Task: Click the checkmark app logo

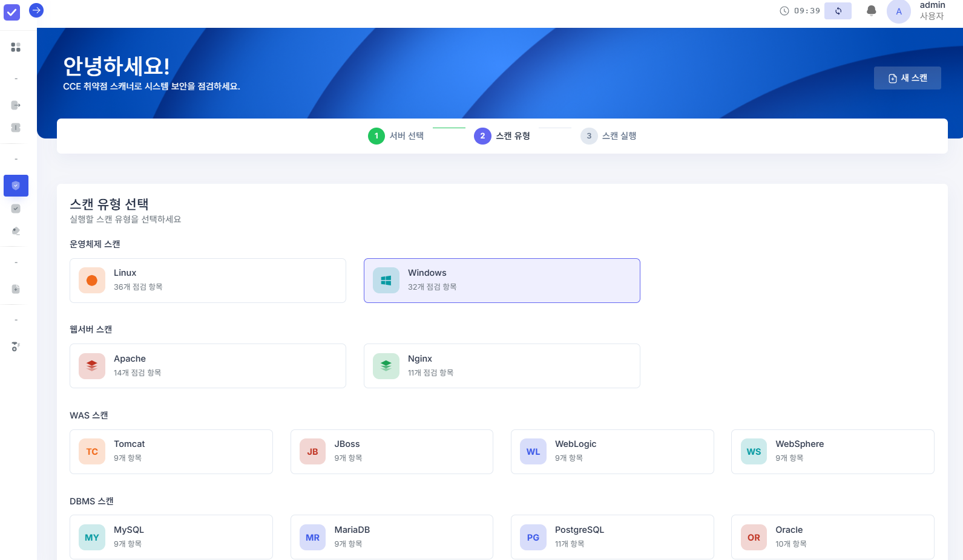Action: coord(12,12)
